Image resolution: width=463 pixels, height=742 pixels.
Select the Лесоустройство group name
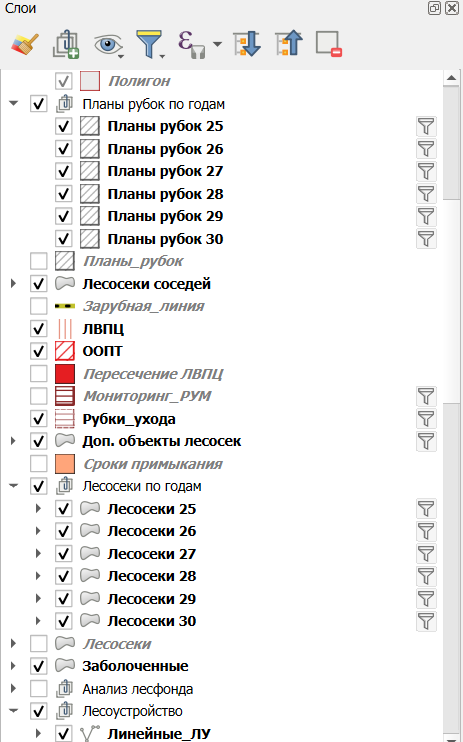click(x=133, y=711)
